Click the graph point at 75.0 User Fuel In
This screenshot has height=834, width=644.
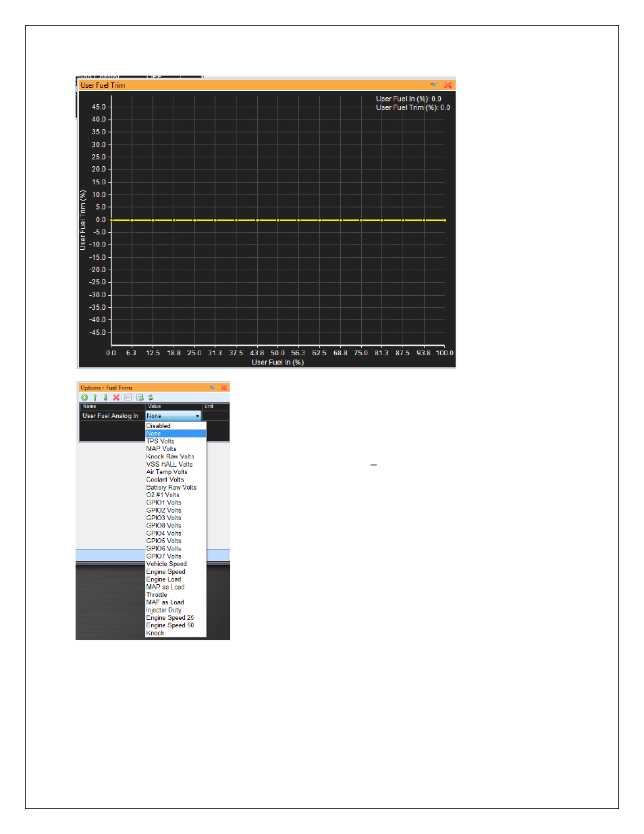(x=361, y=220)
